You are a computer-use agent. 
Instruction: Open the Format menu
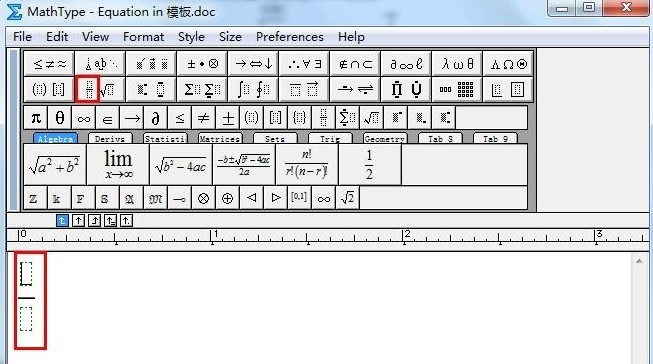click(144, 37)
